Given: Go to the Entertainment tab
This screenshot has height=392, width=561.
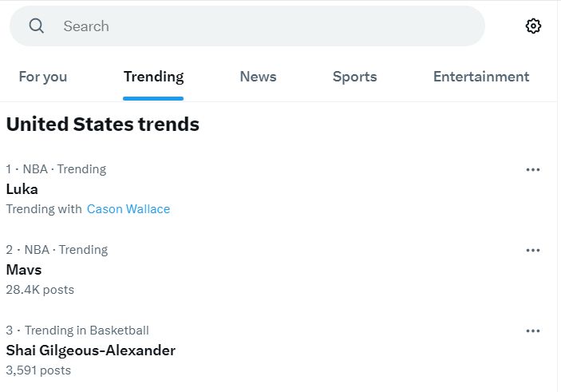Looking at the screenshot, I should click(481, 77).
